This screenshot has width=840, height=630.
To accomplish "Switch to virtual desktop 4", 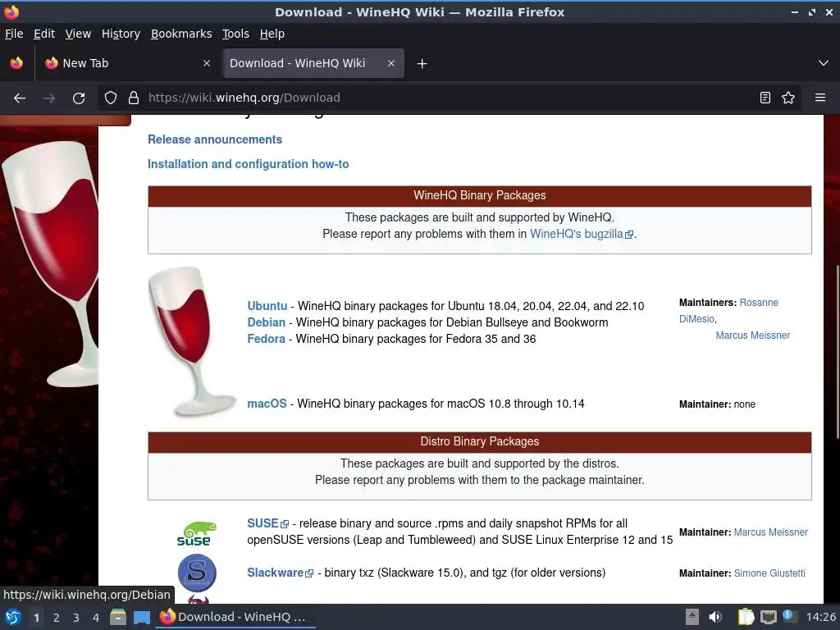I will [96, 618].
